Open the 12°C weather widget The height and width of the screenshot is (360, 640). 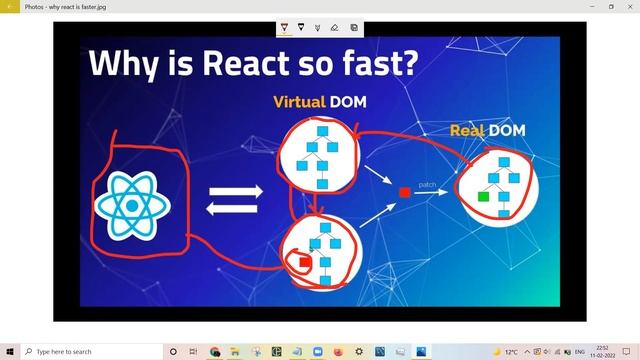click(506, 352)
